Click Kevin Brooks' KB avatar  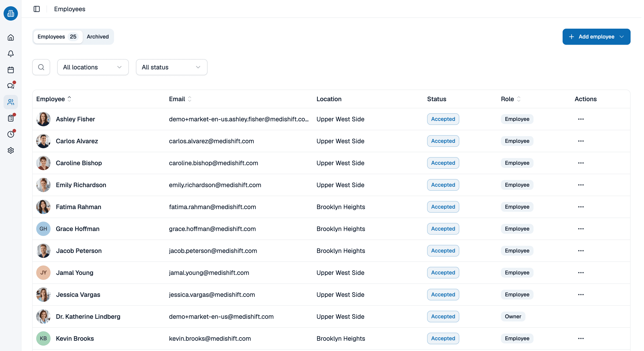pyautogui.click(x=43, y=338)
